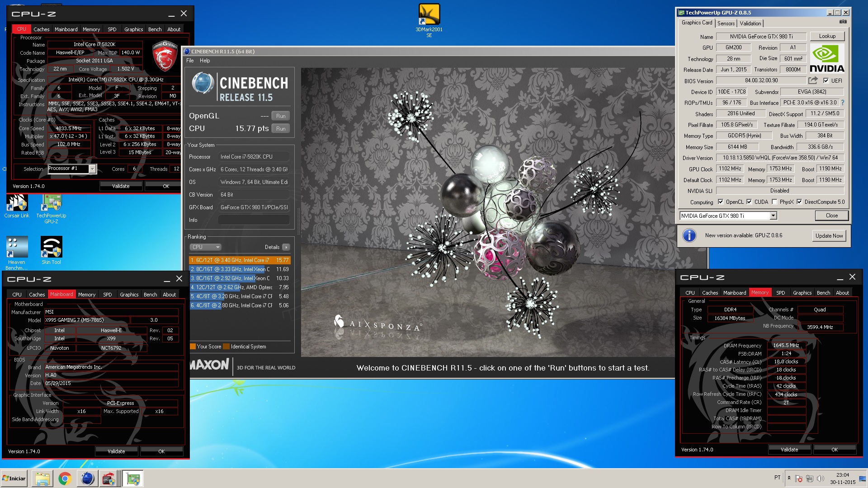
Task: Toggle the DirectCompute 5.0 checkbox
Action: click(799, 202)
